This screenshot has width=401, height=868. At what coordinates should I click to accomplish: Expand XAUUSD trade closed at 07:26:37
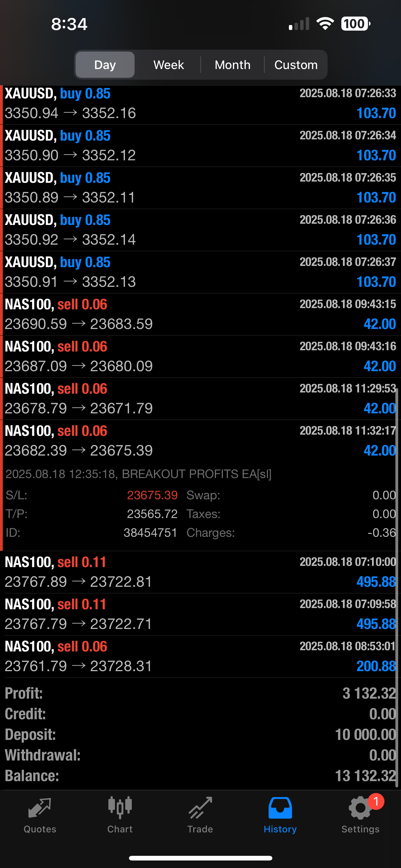point(200,272)
